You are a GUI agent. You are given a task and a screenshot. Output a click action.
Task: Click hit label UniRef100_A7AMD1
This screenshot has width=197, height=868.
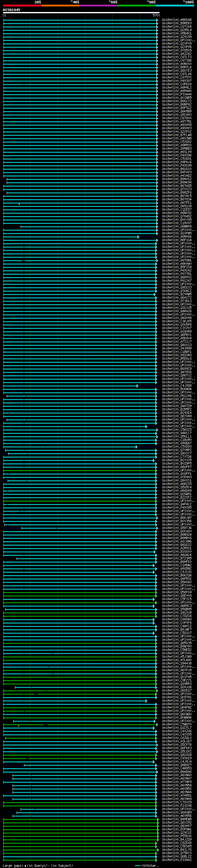(x=176, y=796)
